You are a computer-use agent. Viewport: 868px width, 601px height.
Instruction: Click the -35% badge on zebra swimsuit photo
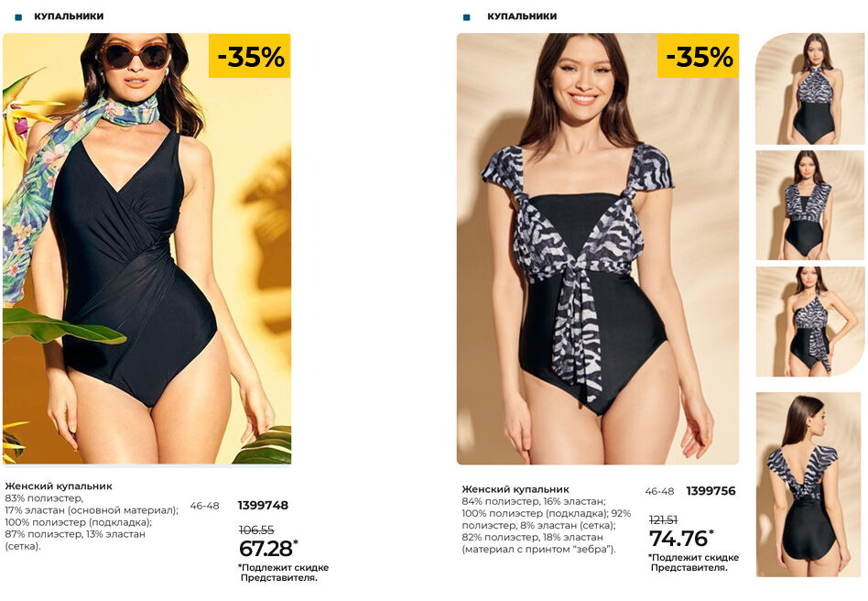tap(698, 56)
